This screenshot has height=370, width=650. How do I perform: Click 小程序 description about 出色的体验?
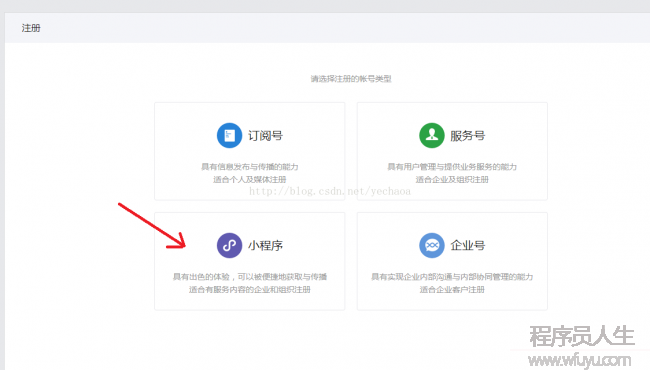tap(250, 277)
